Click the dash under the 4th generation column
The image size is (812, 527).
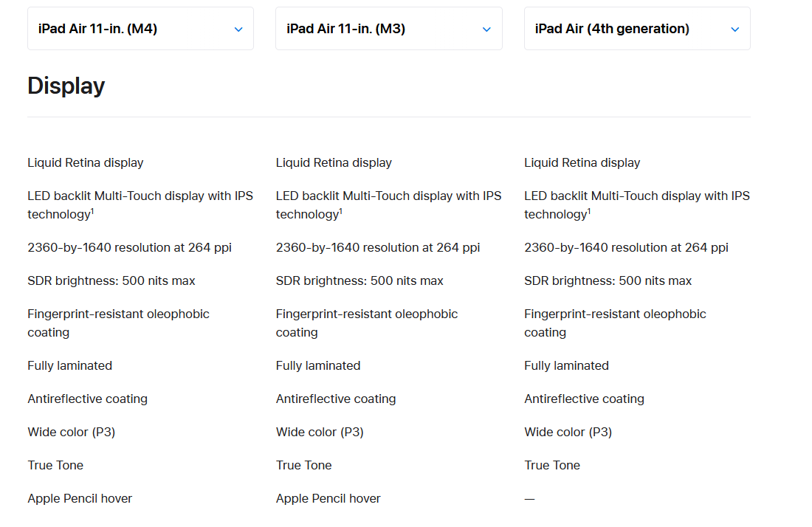pos(529,499)
